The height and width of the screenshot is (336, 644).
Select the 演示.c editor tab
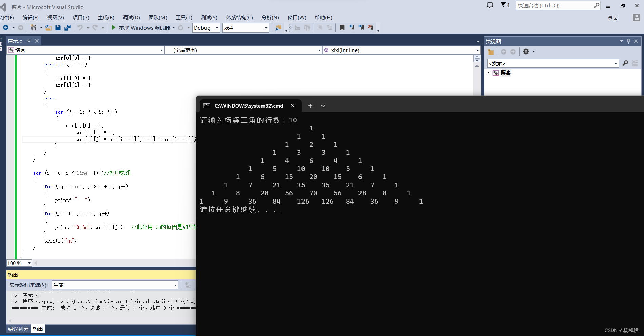coord(15,41)
